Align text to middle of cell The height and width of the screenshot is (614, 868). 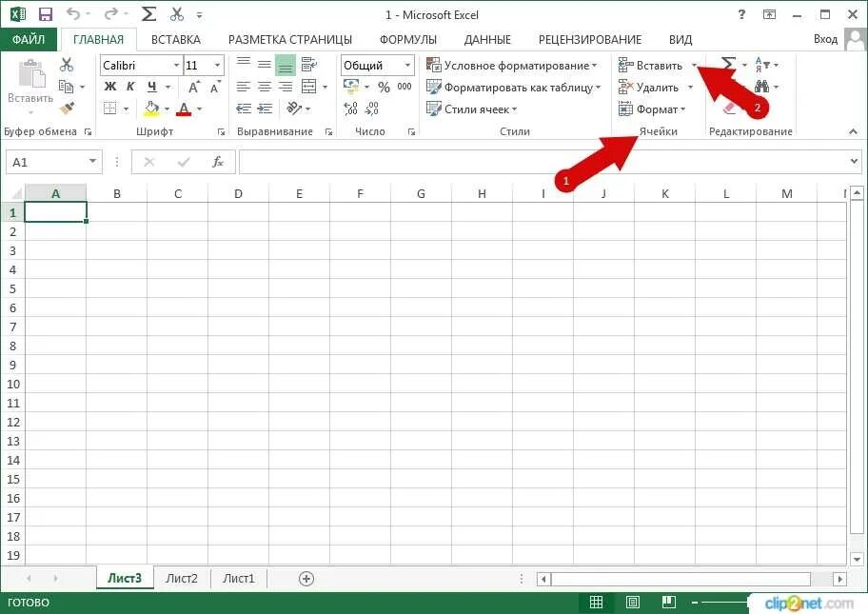tap(265, 64)
